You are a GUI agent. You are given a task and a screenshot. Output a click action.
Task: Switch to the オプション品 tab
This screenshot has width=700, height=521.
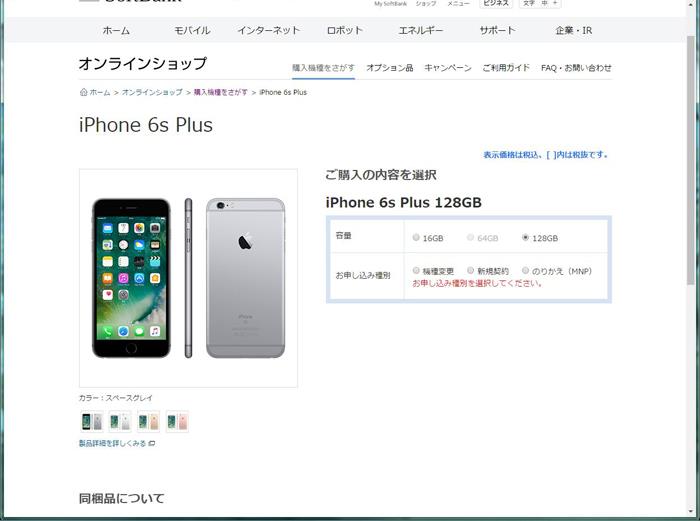click(390, 68)
